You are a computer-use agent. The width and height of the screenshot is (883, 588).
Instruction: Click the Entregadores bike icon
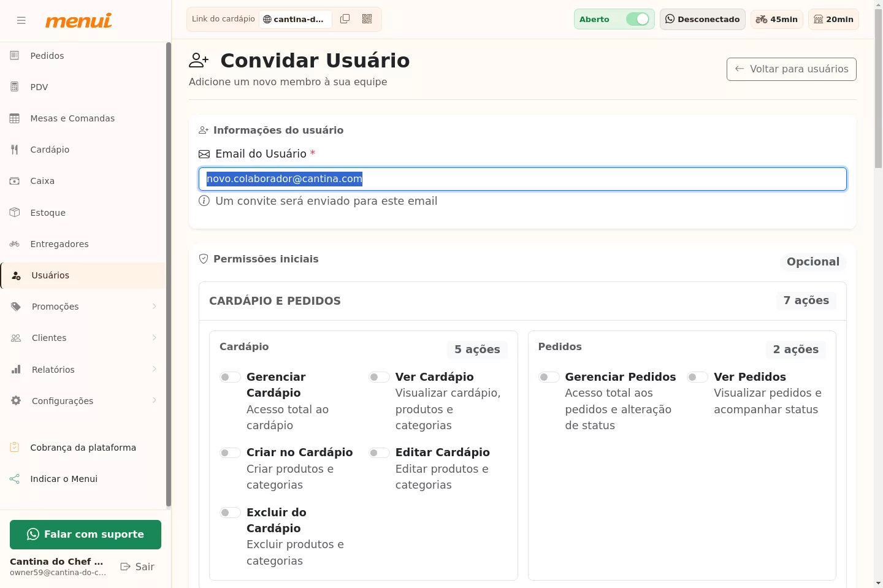pyautogui.click(x=15, y=244)
